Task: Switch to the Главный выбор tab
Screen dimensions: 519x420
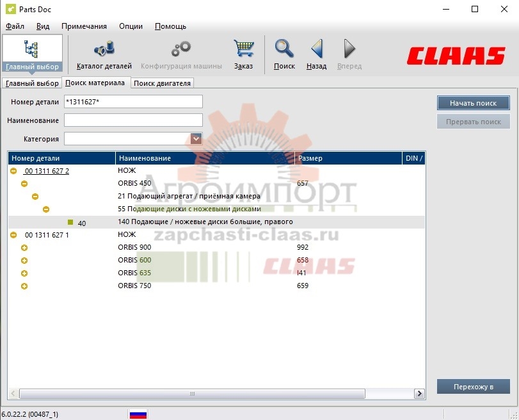Action: [32, 83]
